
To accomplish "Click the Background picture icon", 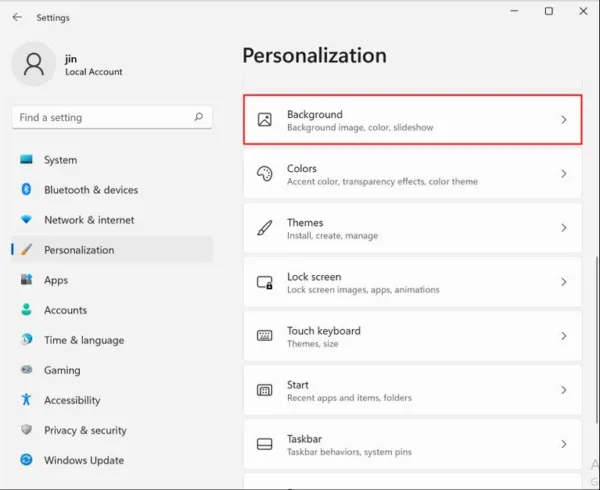I will (264, 120).
